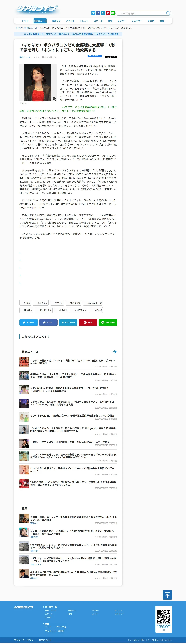Click the LINEで送る button
This screenshot has height=644, width=186.
tap(108, 322)
